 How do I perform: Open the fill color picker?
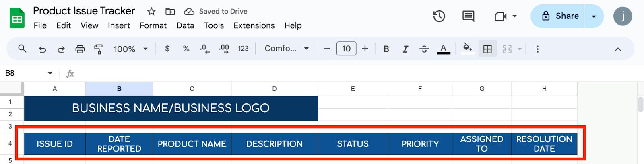pyautogui.click(x=467, y=49)
